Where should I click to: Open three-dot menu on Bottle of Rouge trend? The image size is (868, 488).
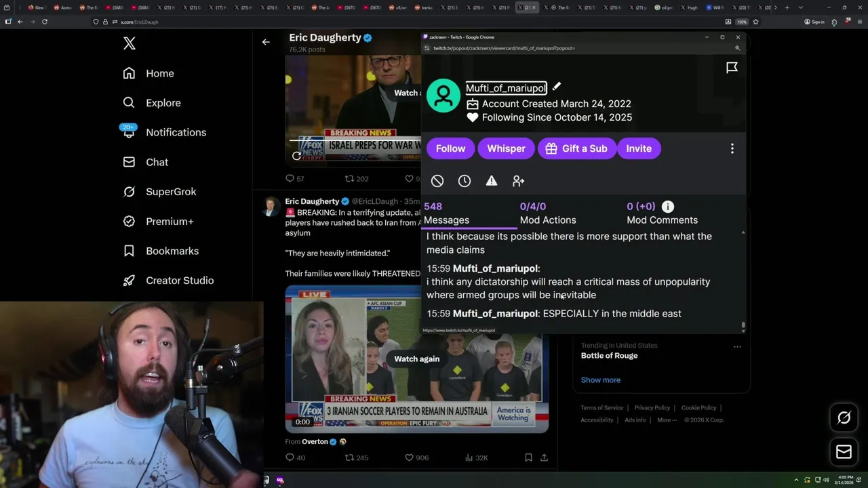[x=737, y=346]
